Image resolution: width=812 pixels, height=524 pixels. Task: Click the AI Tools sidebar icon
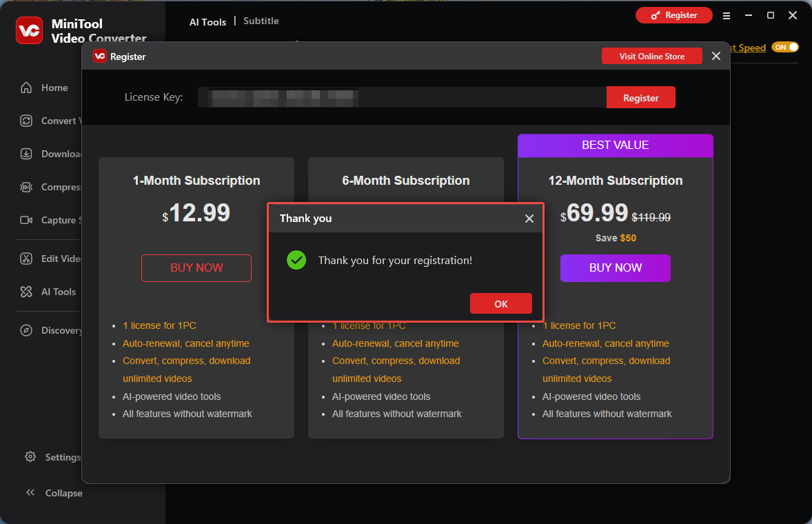[x=26, y=292]
